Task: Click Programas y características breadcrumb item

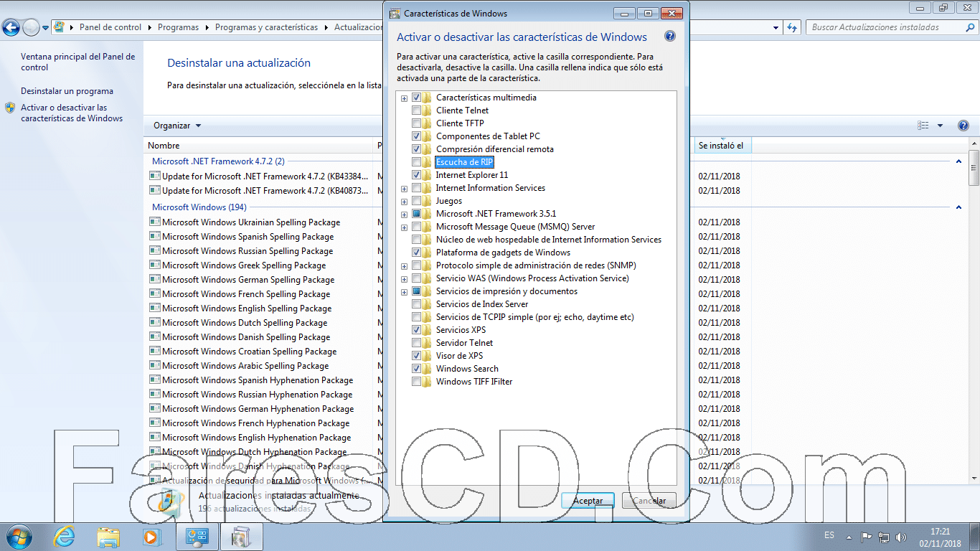Action: tap(266, 27)
